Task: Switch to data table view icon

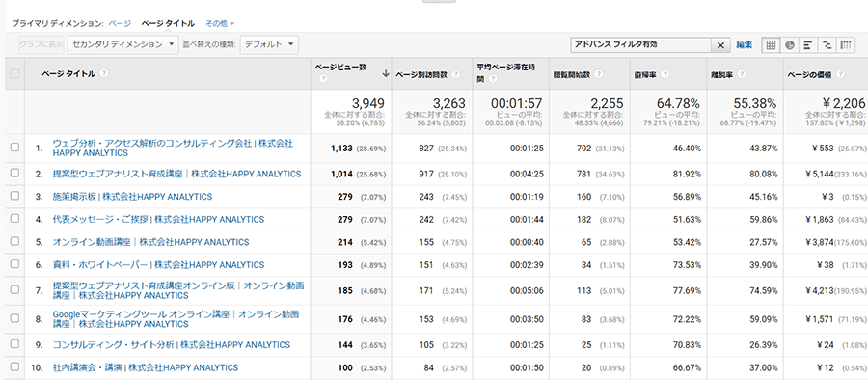Action: point(770,45)
